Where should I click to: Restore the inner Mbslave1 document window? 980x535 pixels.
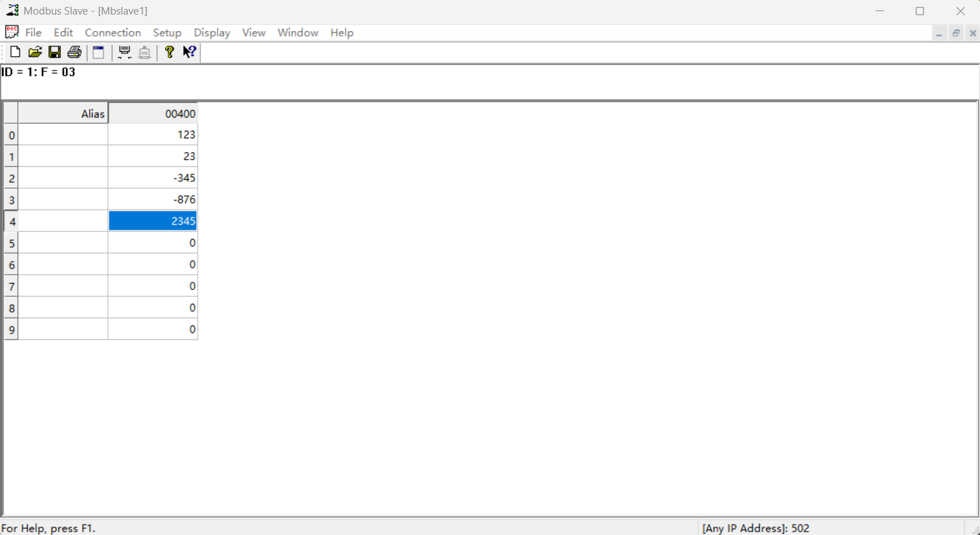coord(956,33)
